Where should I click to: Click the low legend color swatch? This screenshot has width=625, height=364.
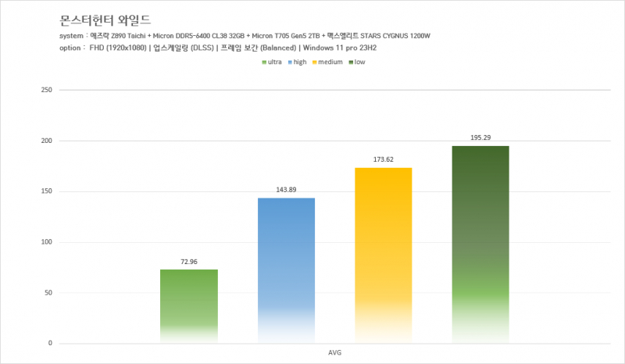pos(352,62)
